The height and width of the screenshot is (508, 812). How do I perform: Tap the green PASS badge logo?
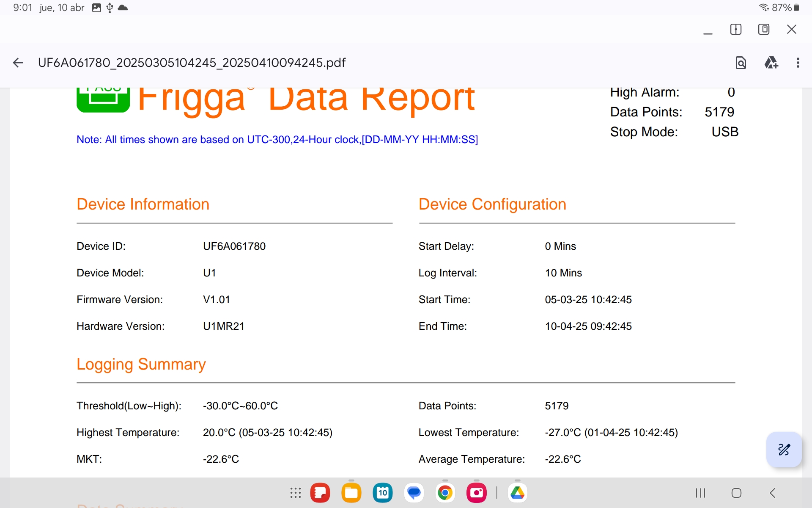[x=103, y=100]
